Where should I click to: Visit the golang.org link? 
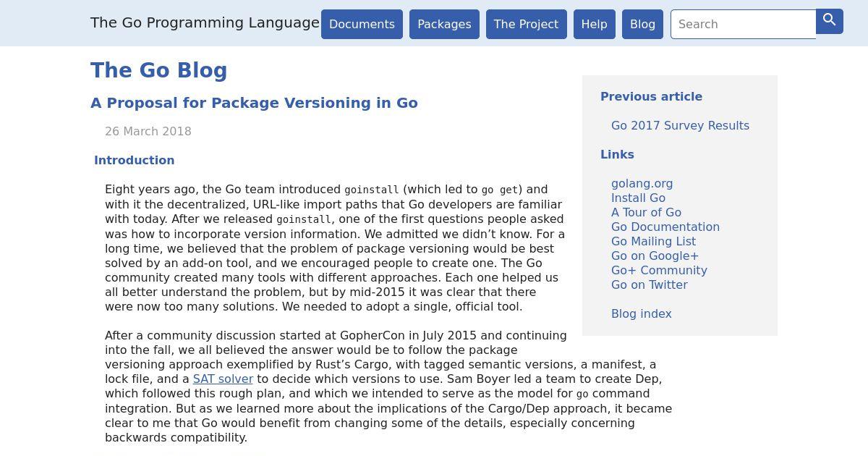pyautogui.click(x=642, y=183)
